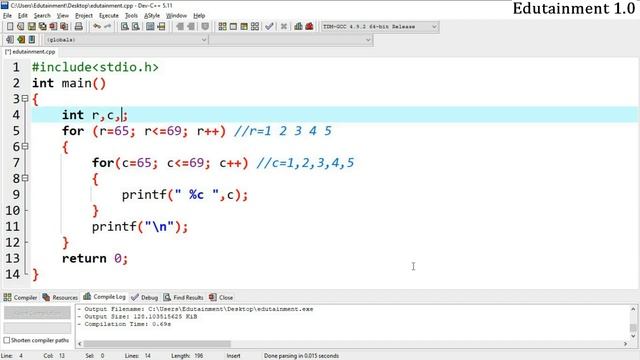Collapse the inner for loop fold at line 8
This screenshot has width=640, height=360.
[x=25, y=178]
